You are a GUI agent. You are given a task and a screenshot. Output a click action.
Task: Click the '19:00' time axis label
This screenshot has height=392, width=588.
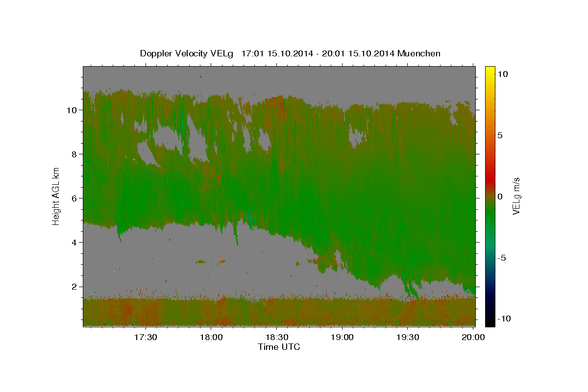tap(342, 337)
